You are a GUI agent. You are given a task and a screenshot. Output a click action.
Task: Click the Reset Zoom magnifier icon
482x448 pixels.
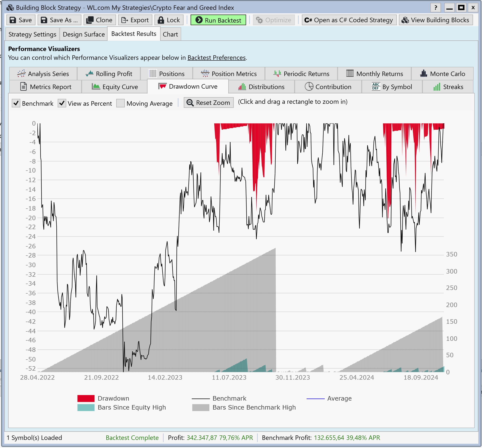190,103
